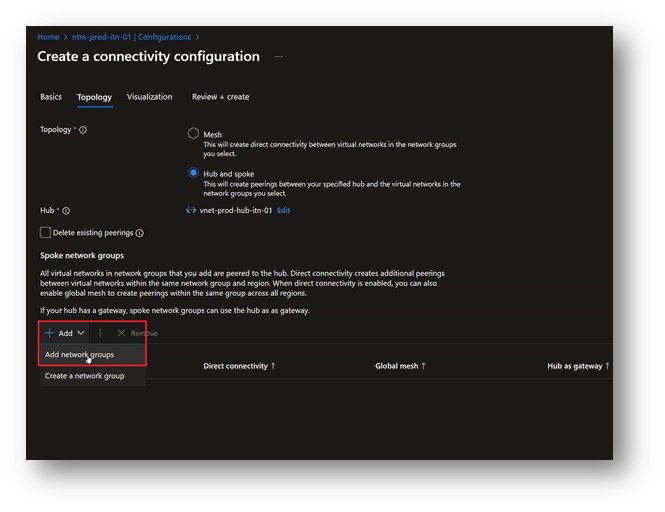Click the plus icon beside Add
Screen dimensions: 665x512
pyautogui.click(x=49, y=333)
